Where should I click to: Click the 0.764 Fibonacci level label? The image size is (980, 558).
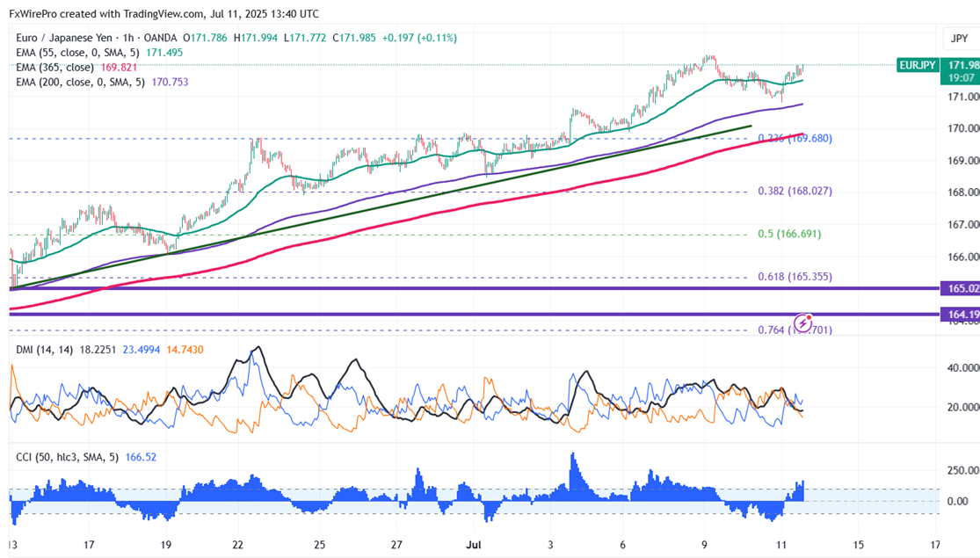[x=795, y=330]
